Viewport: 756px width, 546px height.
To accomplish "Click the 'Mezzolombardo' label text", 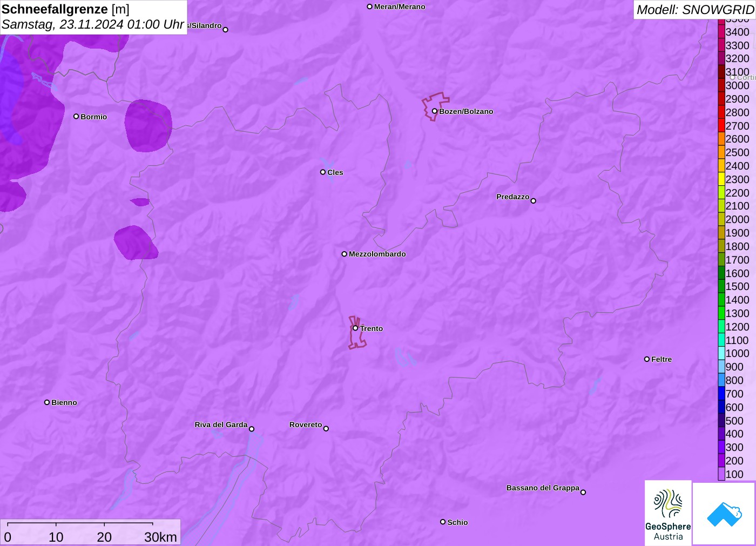I will point(377,254).
